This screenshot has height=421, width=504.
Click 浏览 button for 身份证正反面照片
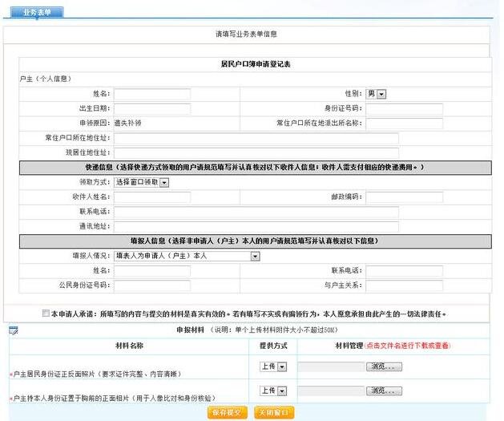(x=384, y=366)
